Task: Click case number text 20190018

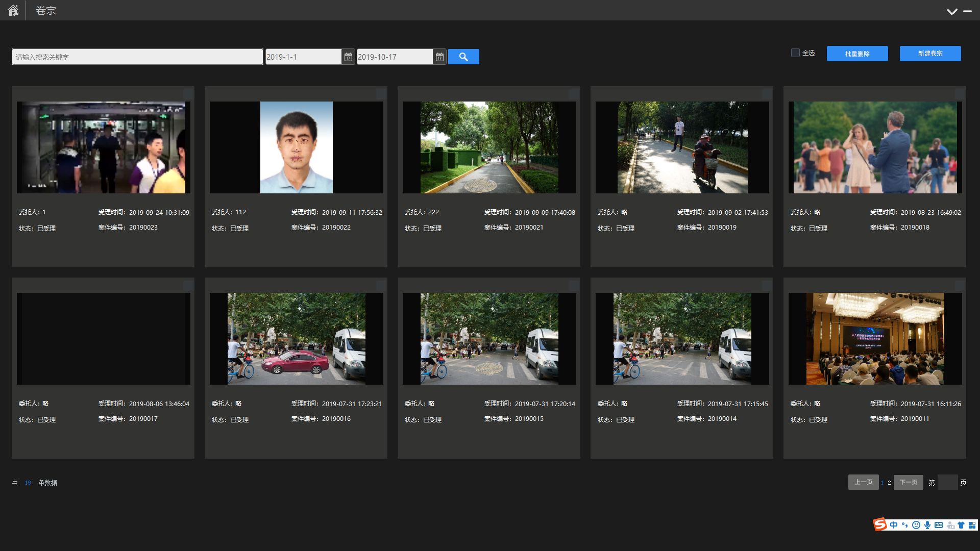Action: (x=915, y=228)
